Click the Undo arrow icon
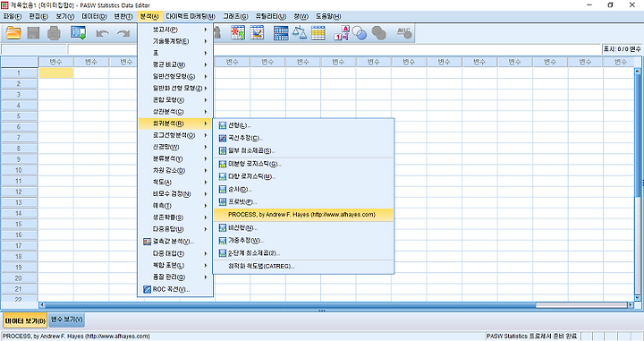The width and height of the screenshot is (644, 341). click(x=102, y=33)
